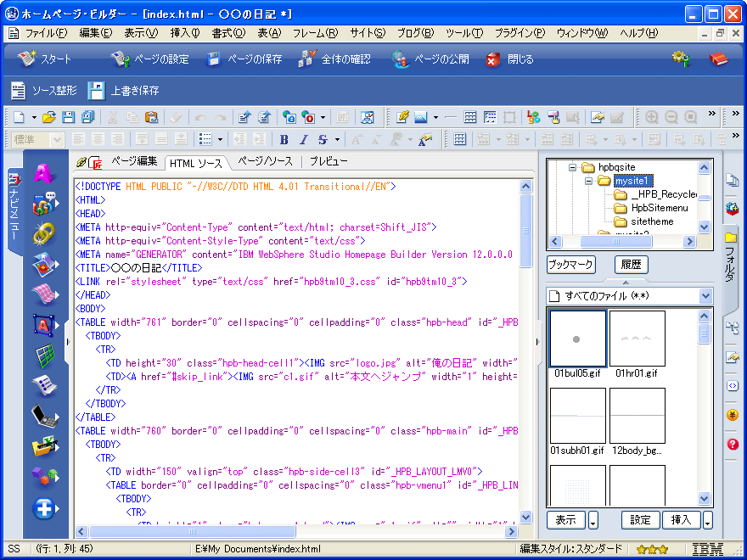
Task: Click the Bold B formatting icon
Action: coord(284,139)
